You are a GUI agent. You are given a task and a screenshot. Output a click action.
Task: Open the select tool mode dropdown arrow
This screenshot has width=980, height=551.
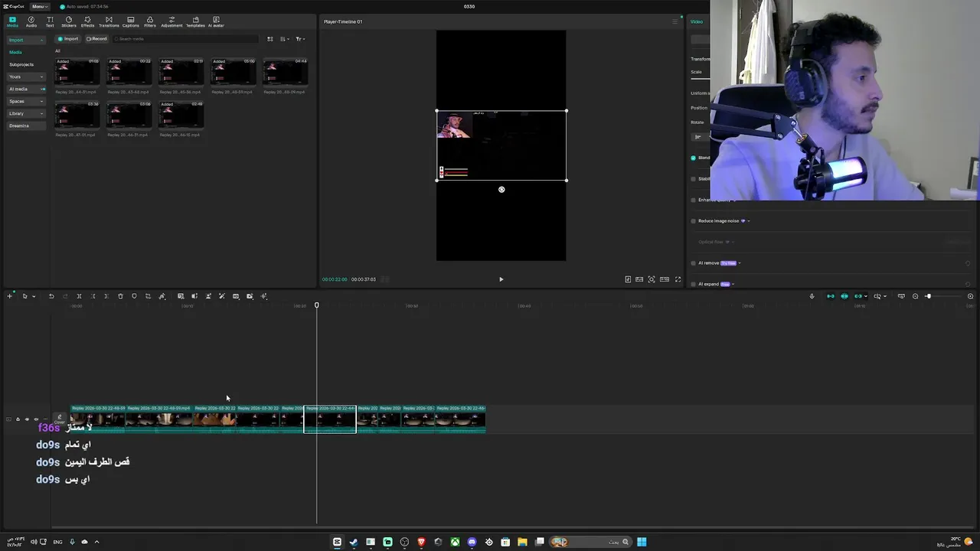[x=34, y=296]
